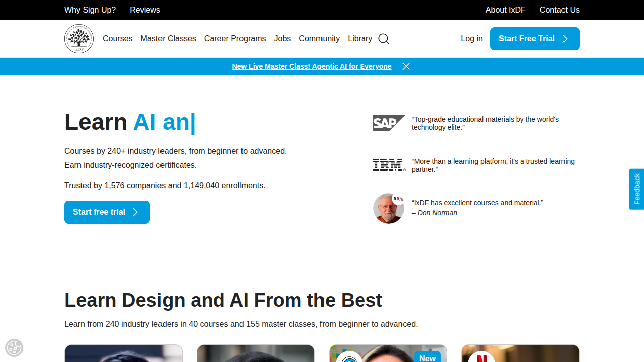This screenshot has height=362, width=644.
Task: Click the Why Sign Up? link
Action: click(x=90, y=10)
